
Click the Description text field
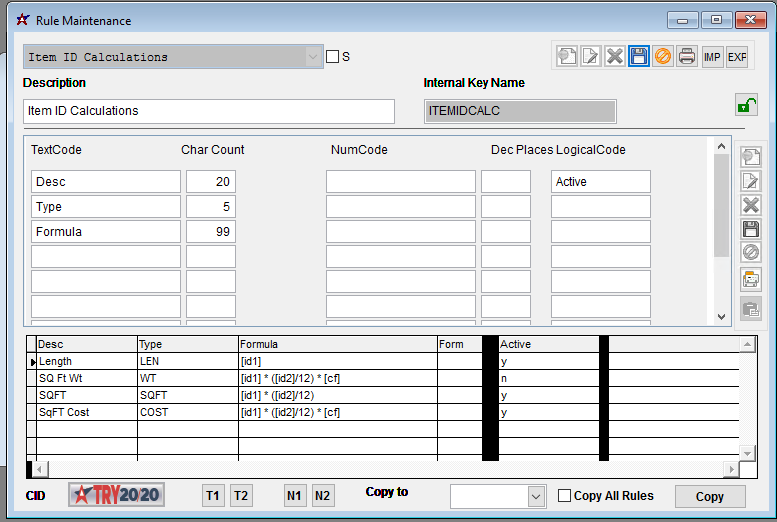tap(209, 111)
